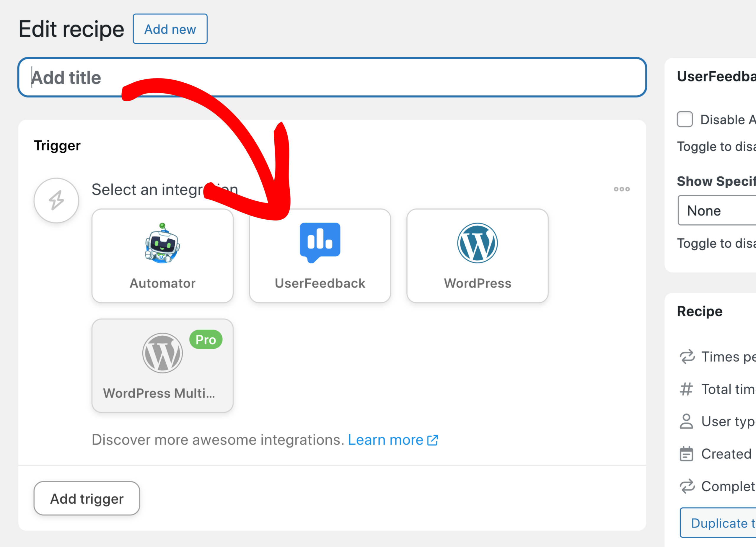Click the Duplicate this recipe button

coord(718,523)
